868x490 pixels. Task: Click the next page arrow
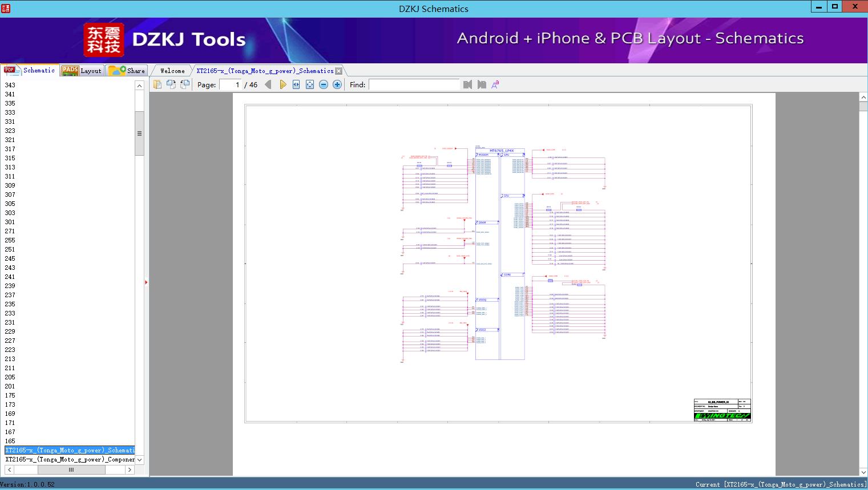tap(282, 84)
